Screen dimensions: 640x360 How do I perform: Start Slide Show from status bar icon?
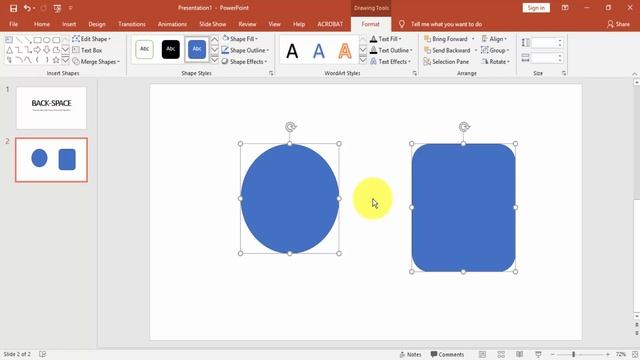538,354
